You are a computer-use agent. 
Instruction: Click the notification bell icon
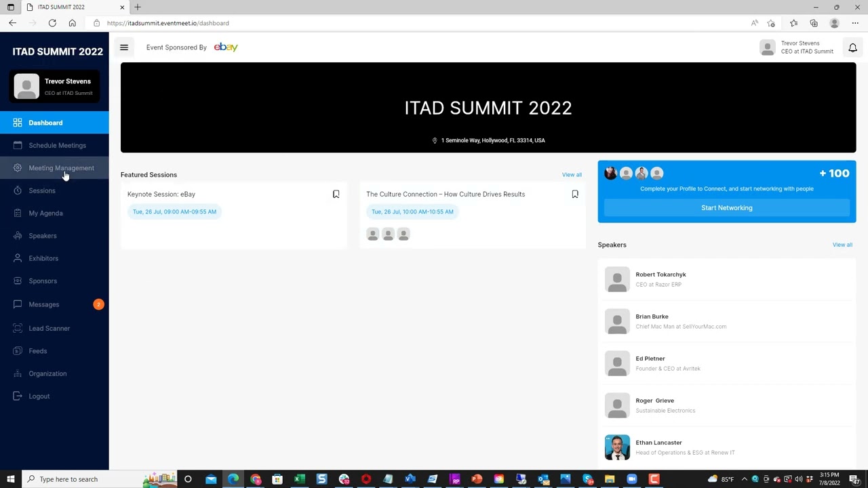pyautogui.click(x=852, y=47)
